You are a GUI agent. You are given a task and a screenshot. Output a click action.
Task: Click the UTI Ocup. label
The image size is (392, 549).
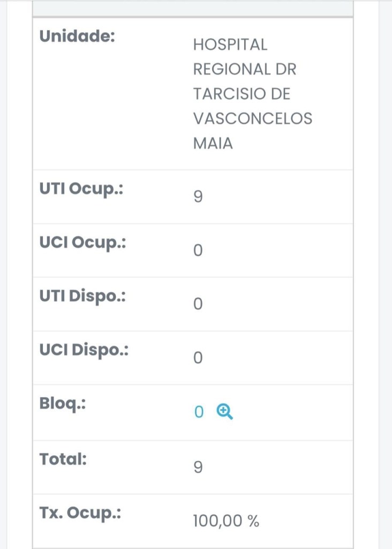click(x=81, y=189)
